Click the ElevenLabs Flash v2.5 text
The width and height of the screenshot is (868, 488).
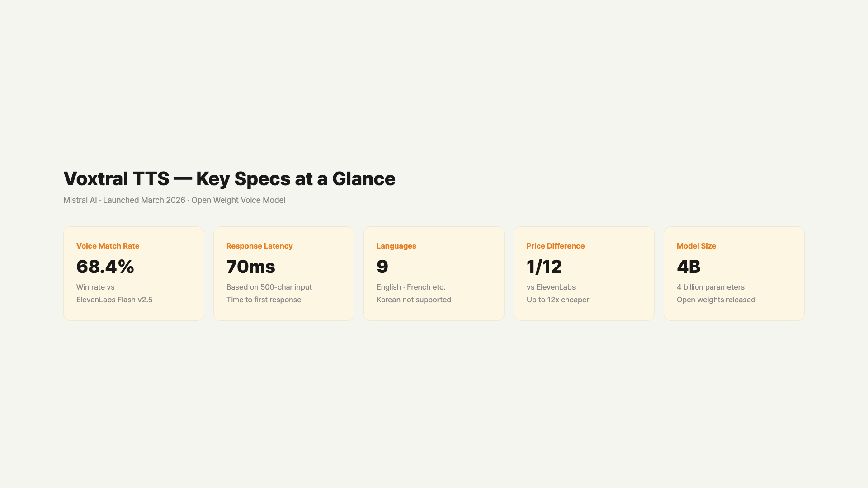pos(114,300)
